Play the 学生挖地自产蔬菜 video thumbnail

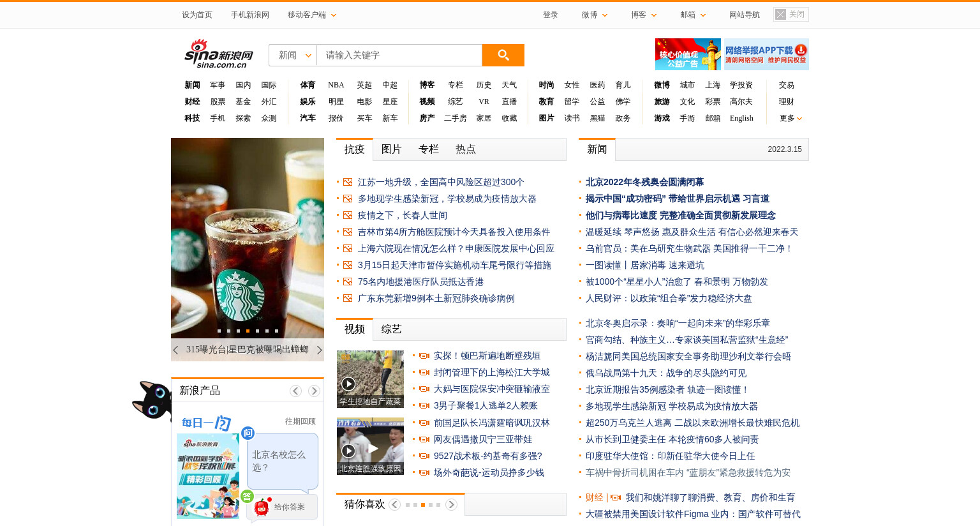370,379
